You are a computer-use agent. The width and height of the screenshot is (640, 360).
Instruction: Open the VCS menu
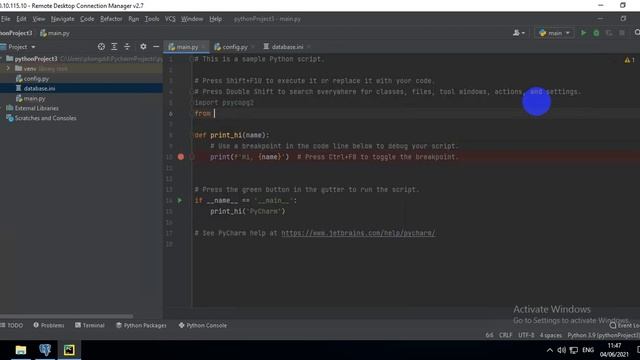click(170, 19)
